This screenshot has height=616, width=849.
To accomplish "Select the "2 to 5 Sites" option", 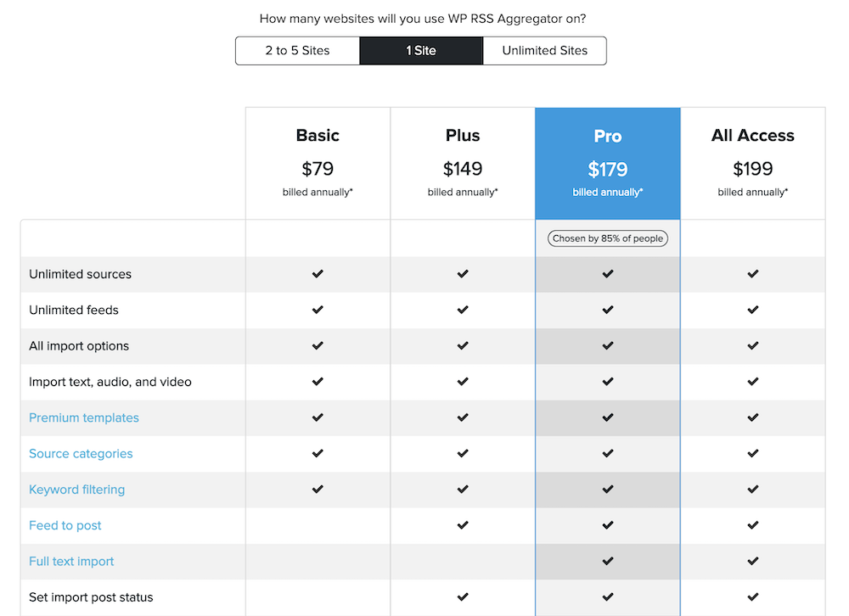I will [x=297, y=51].
